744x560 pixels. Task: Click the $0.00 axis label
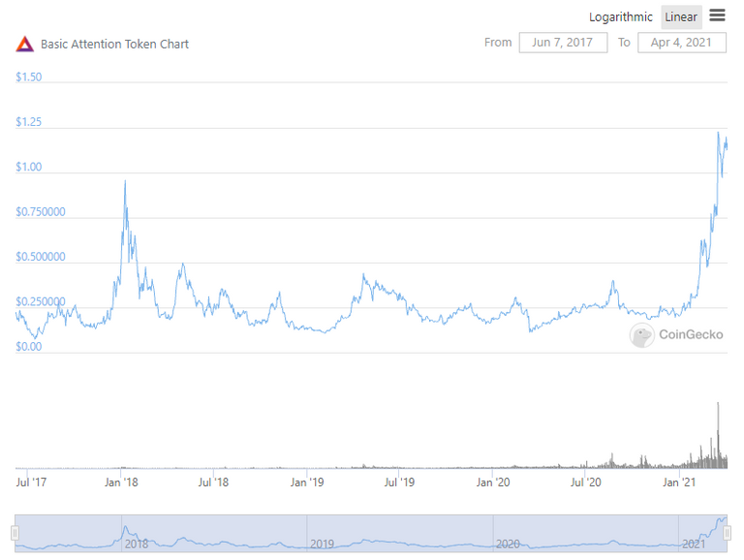28,347
